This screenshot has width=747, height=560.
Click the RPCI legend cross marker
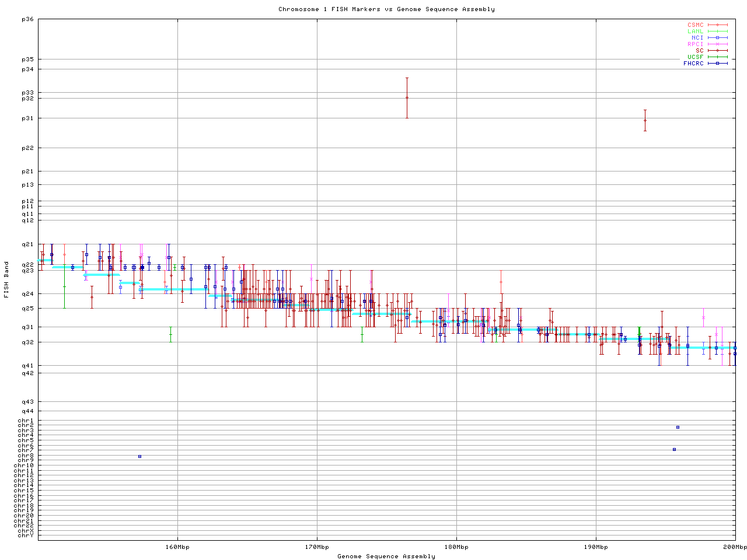(x=717, y=44)
